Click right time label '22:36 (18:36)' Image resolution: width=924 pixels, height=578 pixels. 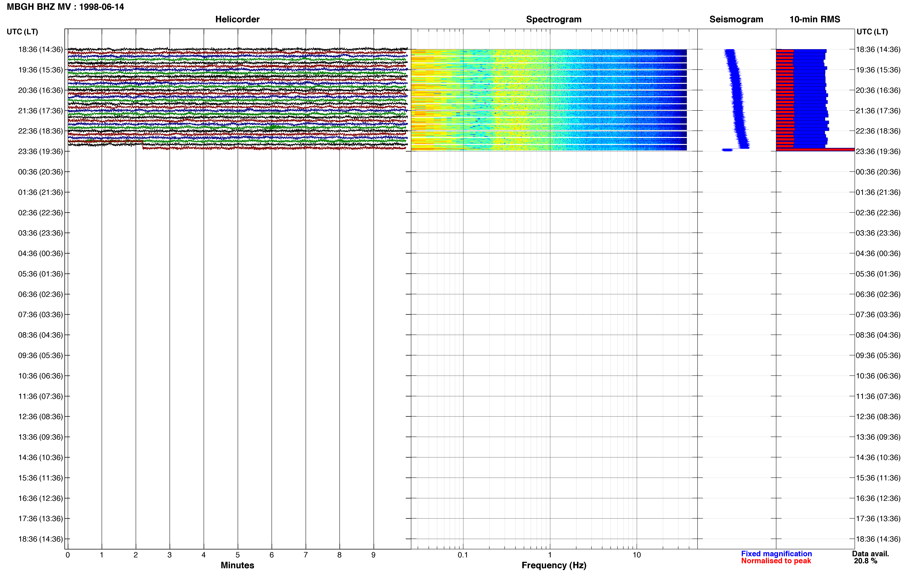point(878,131)
